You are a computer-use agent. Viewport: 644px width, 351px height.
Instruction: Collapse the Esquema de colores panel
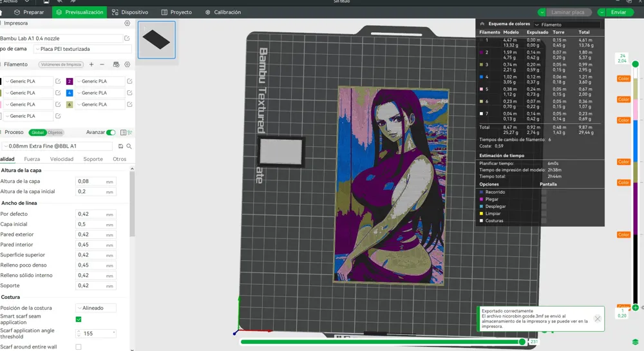click(482, 24)
